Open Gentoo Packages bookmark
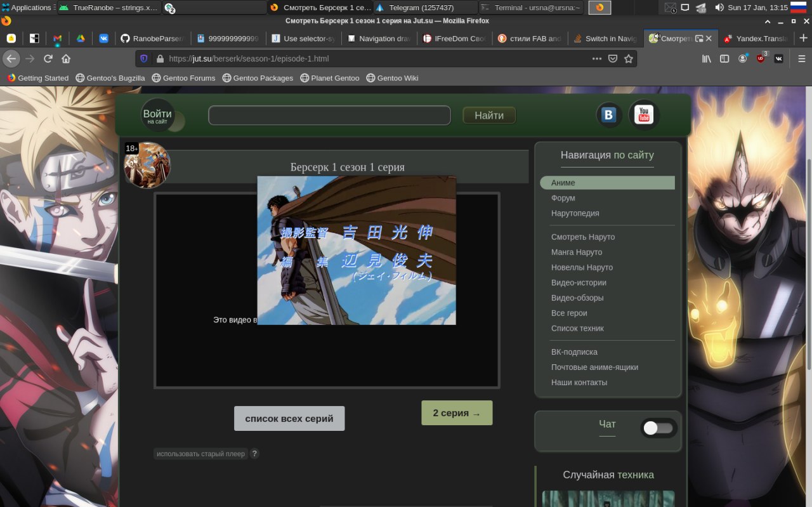Viewport: 812px width, 507px height. [258, 78]
